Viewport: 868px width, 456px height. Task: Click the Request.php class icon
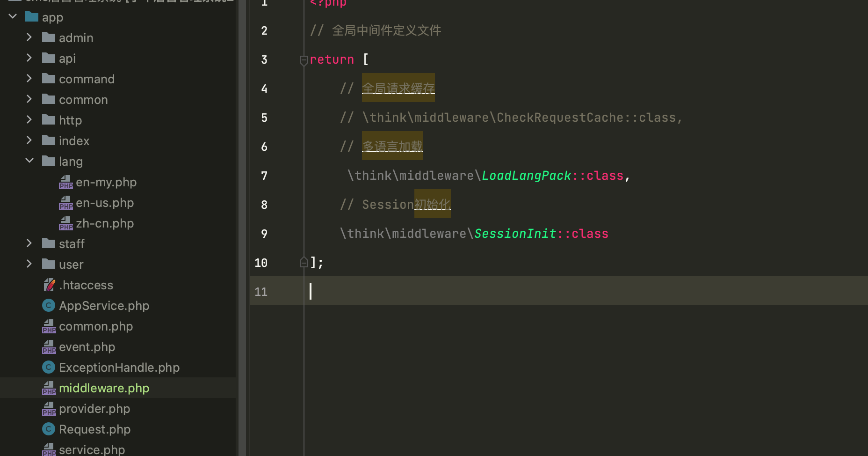point(49,429)
